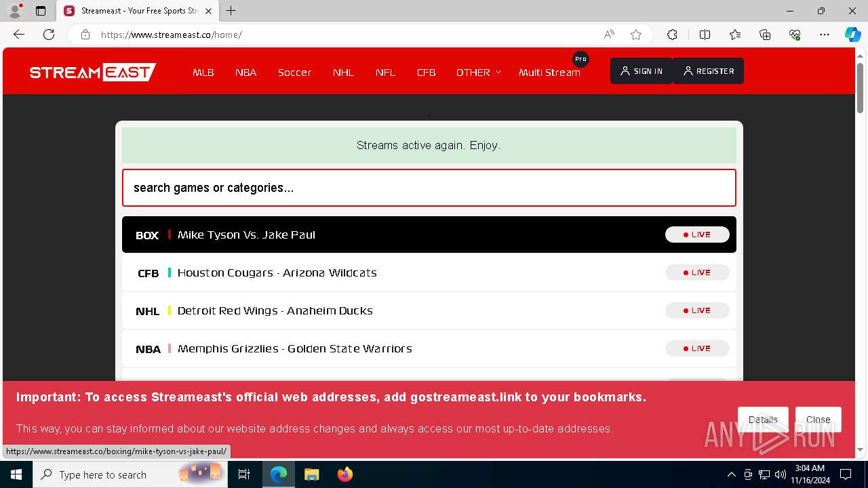This screenshot has width=868, height=488.
Task: Open Task View on taskbar
Action: click(x=244, y=474)
